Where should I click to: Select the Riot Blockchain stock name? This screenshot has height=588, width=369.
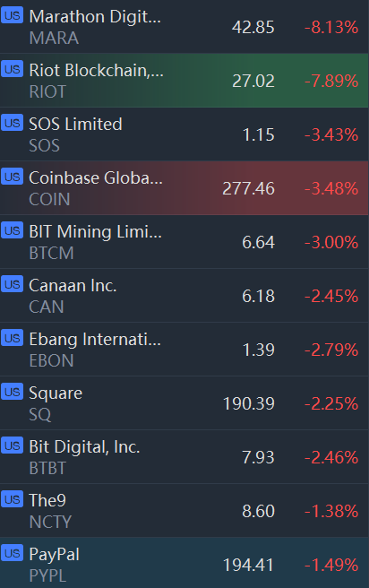pyautogui.click(x=96, y=71)
